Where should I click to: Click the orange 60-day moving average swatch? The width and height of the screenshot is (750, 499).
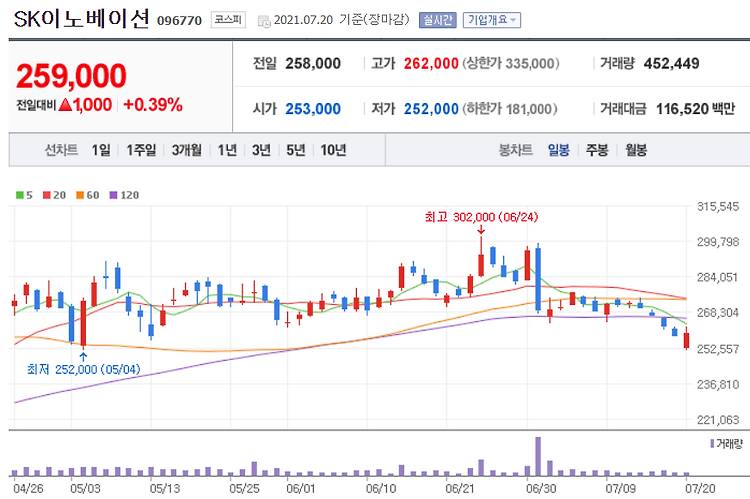click(80, 195)
